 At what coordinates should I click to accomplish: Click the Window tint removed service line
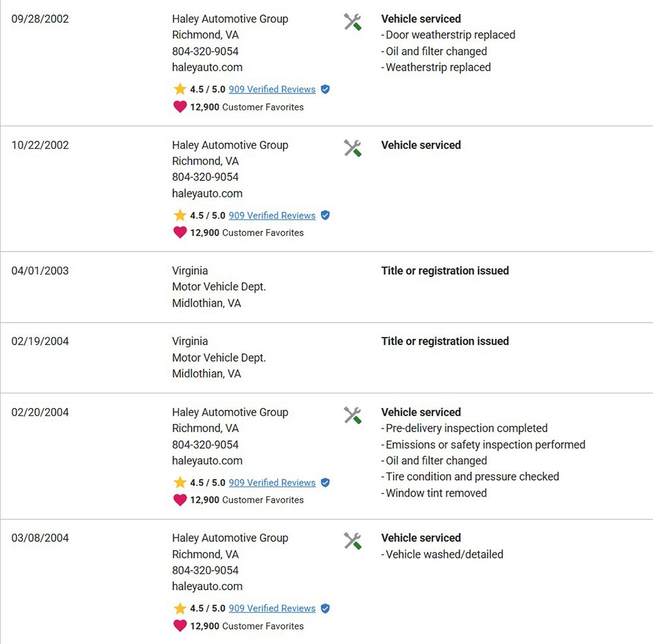click(x=436, y=493)
